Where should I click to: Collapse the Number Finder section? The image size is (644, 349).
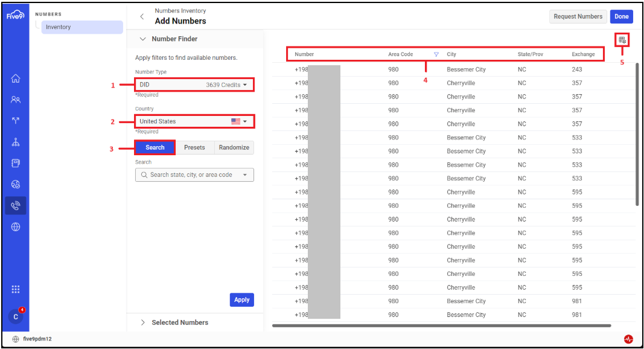click(x=143, y=39)
